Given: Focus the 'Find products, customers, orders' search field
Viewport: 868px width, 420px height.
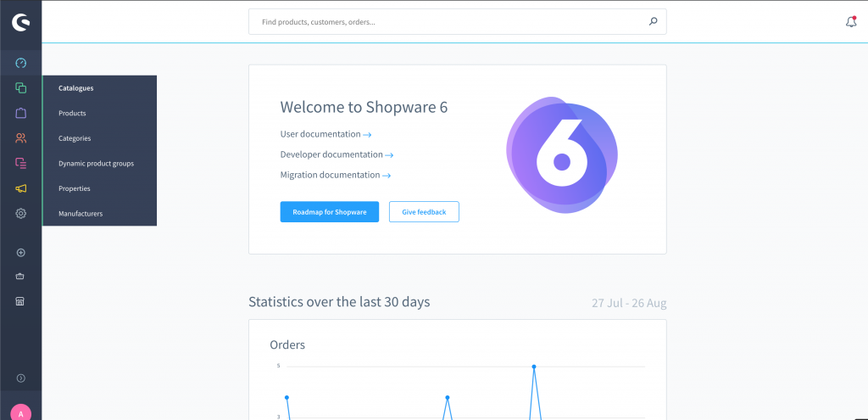Looking at the screenshot, I should click(457, 21).
